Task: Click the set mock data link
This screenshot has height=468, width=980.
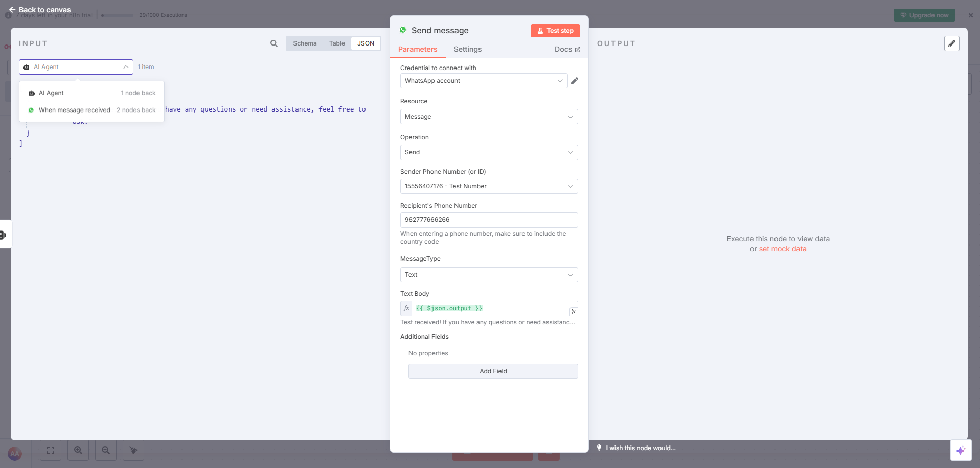Action: coord(783,249)
